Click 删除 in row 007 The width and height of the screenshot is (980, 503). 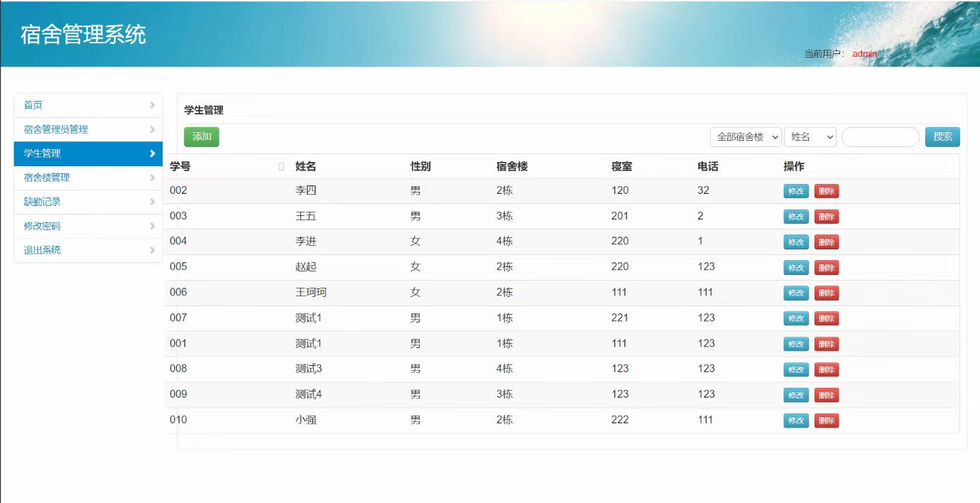coord(826,318)
